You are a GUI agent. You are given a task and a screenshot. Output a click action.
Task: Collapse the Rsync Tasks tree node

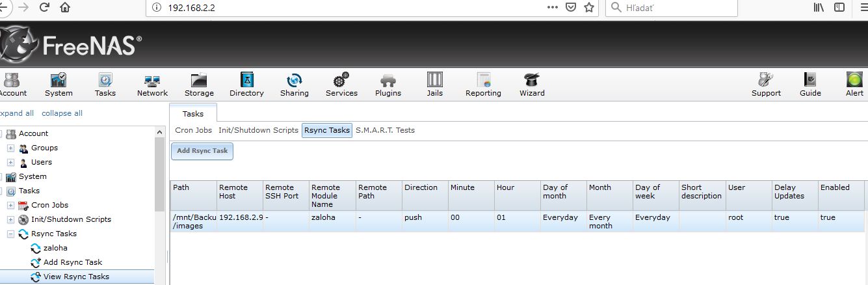(x=11, y=234)
